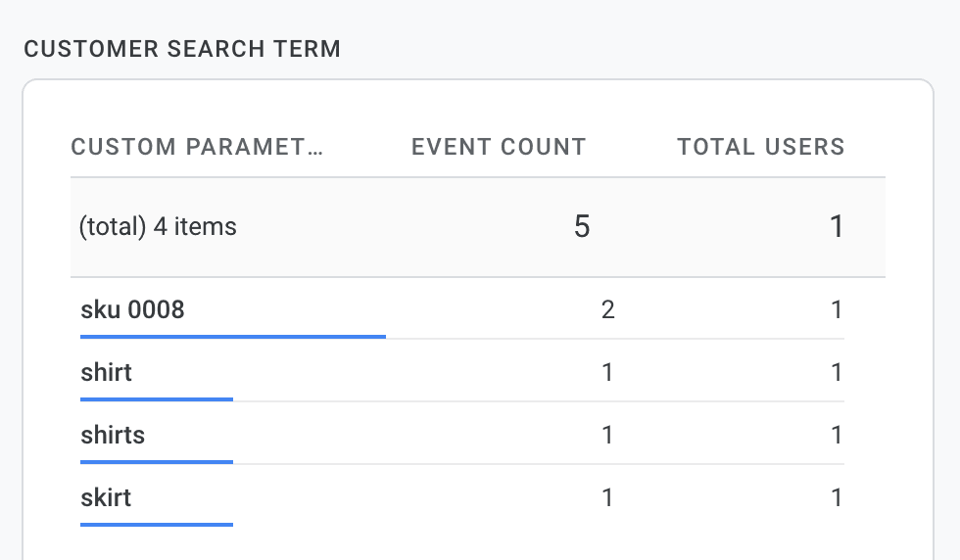Sort by the Total Users column header
This screenshot has width=960, height=560.
click(x=760, y=148)
